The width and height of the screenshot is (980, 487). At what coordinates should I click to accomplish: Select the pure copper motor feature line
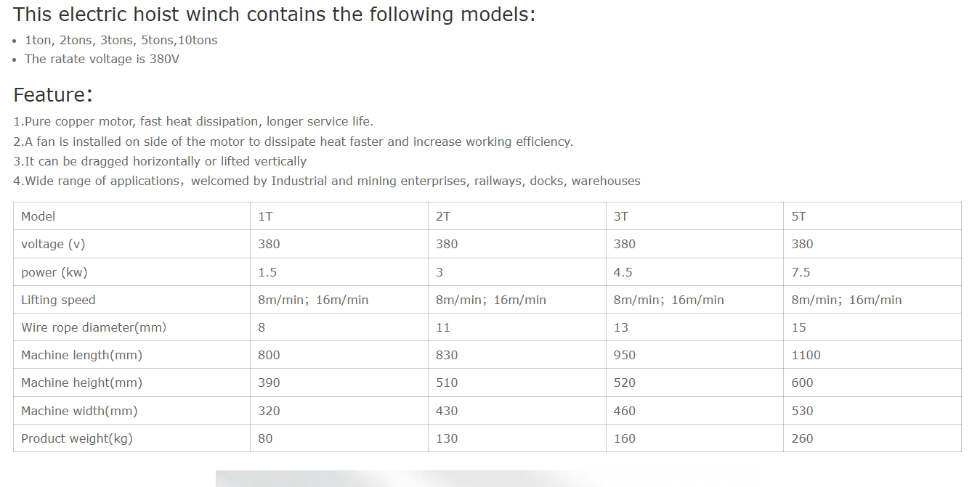193,122
